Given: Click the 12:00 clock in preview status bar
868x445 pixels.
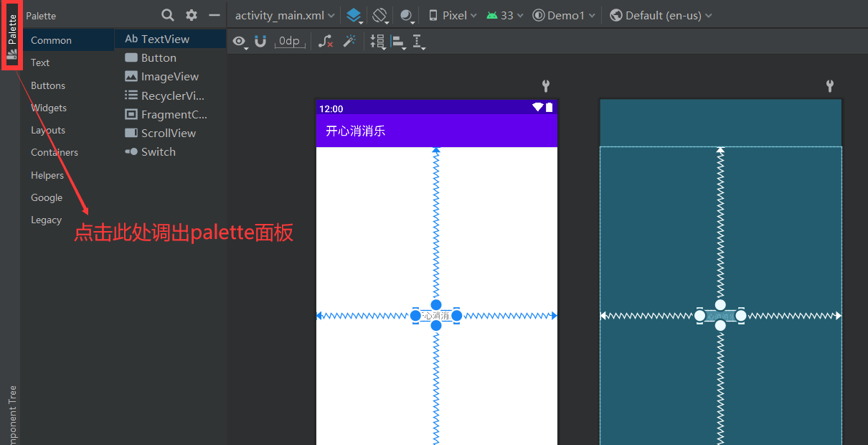Looking at the screenshot, I should [331, 108].
